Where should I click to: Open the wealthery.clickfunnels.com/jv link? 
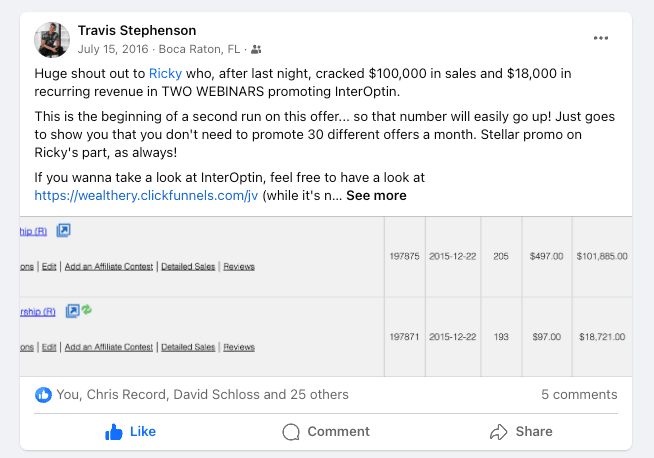pyautogui.click(x=146, y=196)
